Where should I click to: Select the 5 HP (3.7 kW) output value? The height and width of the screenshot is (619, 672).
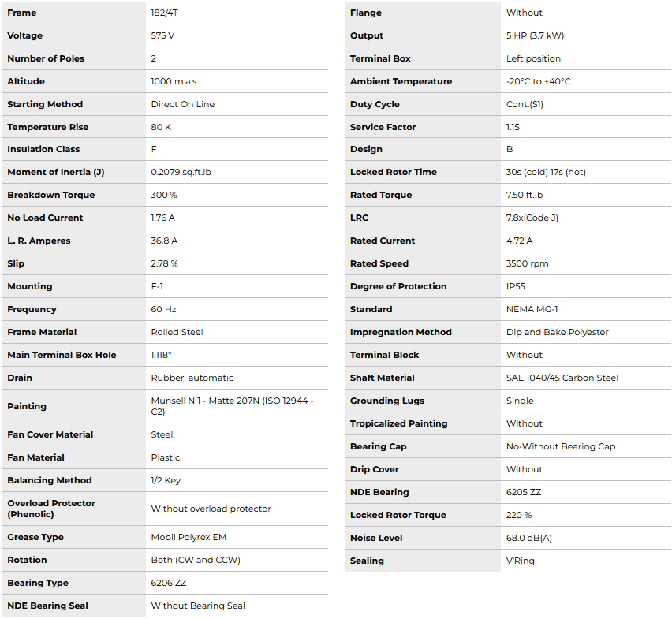(535, 35)
